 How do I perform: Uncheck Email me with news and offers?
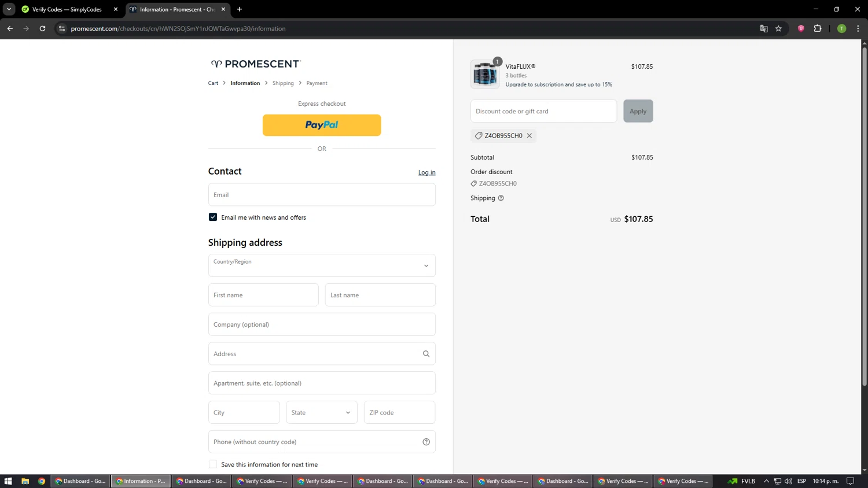[x=213, y=217]
